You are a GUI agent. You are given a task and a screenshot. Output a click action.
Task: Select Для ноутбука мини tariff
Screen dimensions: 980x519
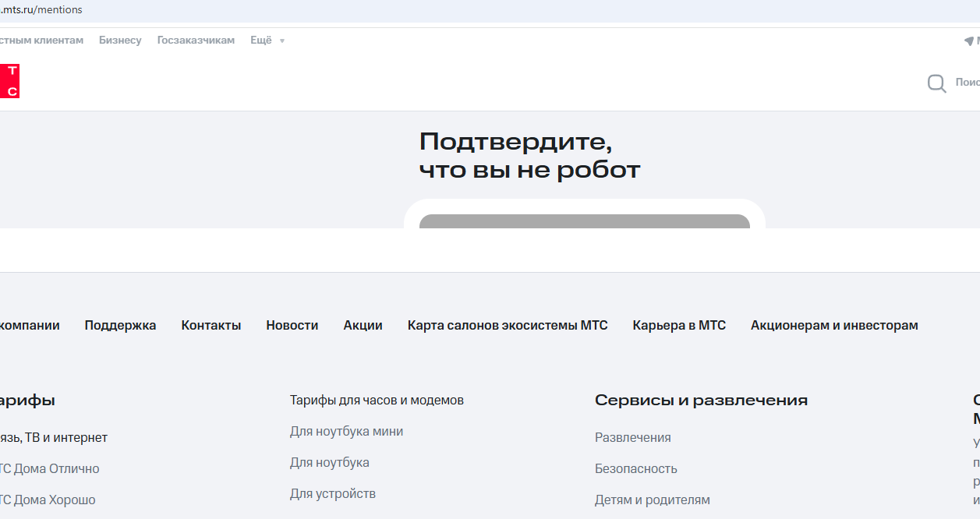click(346, 432)
